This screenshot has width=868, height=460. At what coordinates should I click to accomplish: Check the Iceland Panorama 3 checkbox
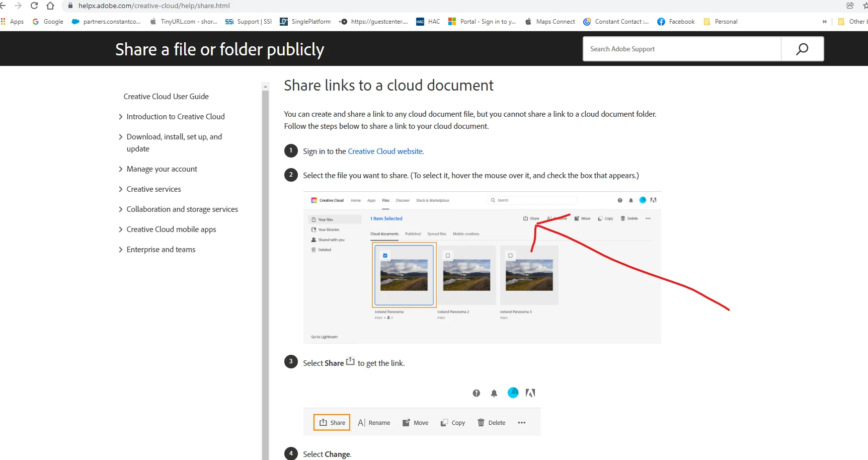click(510, 256)
